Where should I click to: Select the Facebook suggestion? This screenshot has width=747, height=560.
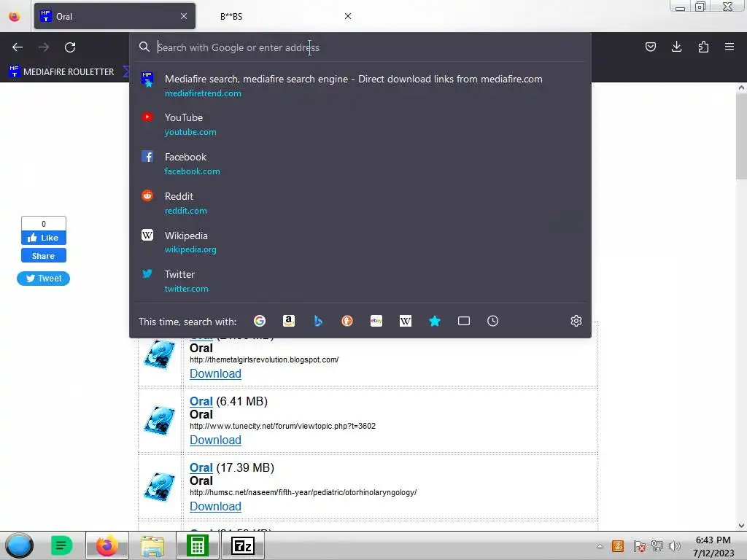(x=360, y=164)
